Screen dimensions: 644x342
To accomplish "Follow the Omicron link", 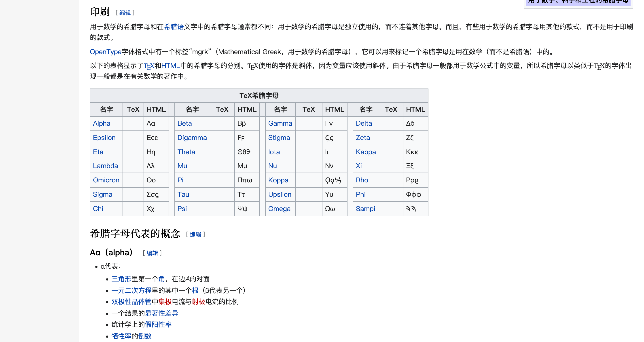I will click(x=106, y=180).
